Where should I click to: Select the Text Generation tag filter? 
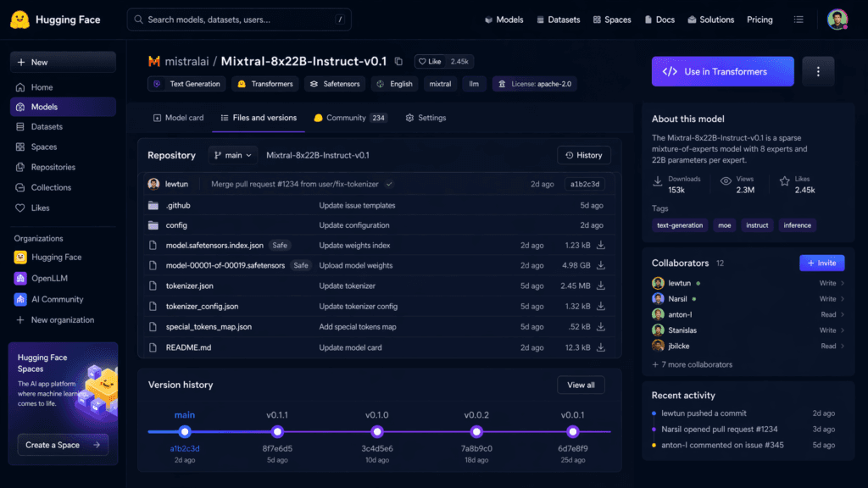point(187,84)
